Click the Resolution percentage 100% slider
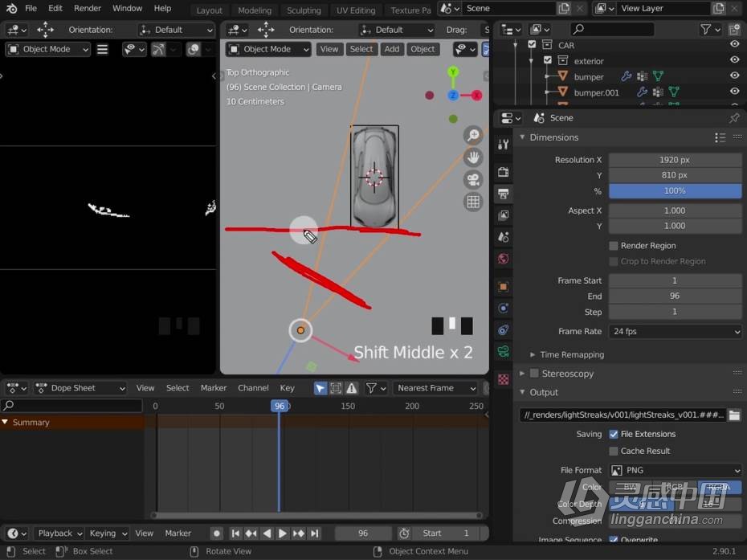This screenshot has width=747, height=560. click(675, 191)
